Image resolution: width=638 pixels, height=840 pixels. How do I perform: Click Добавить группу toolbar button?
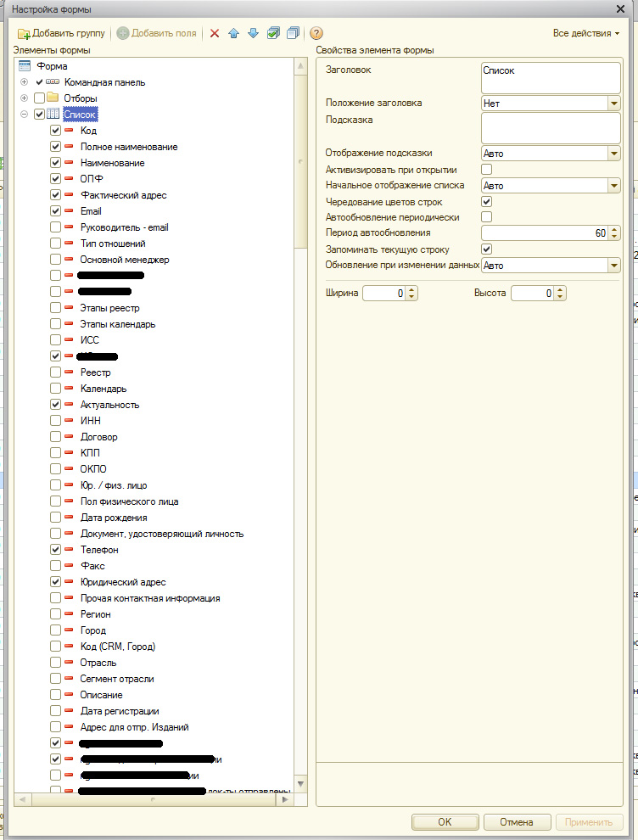[61, 33]
